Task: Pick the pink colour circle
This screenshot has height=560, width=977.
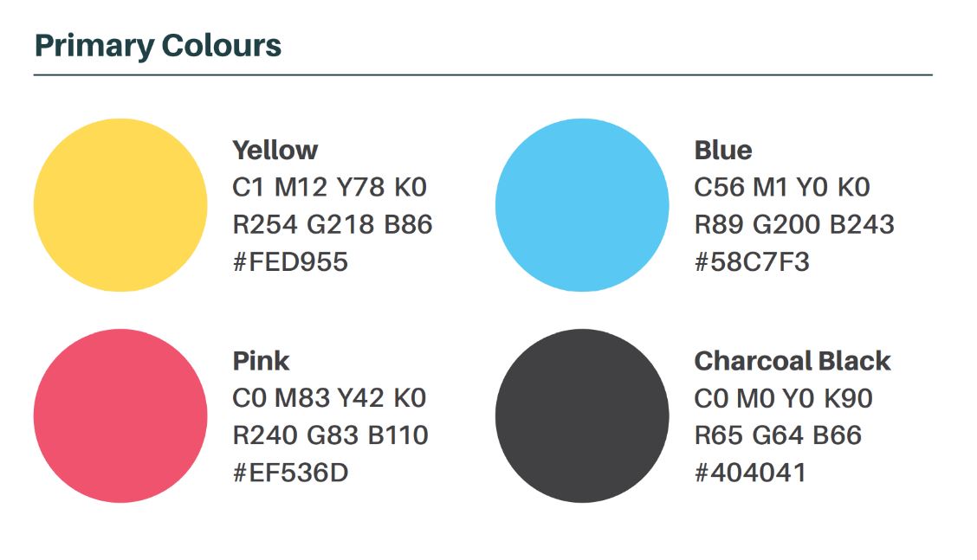Action: [x=120, y=415]
